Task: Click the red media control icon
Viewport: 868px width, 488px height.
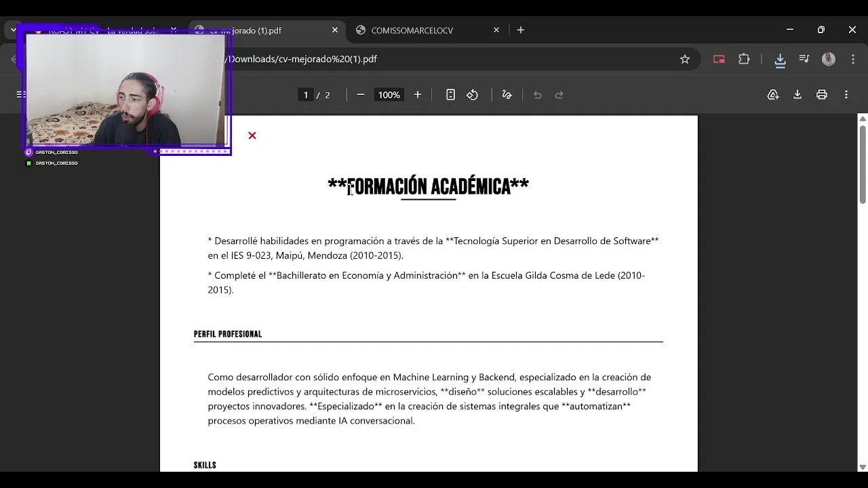Action: pyautogui.click(x=719, y=59)
